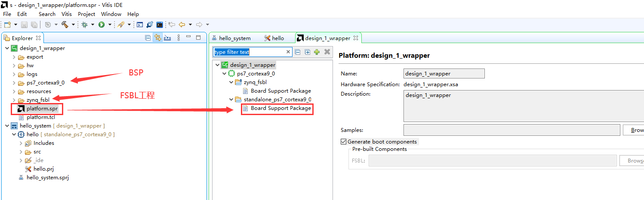644x200 pixels.
Task: Click the Forward navigation arrow
Action: pos(199,25)
